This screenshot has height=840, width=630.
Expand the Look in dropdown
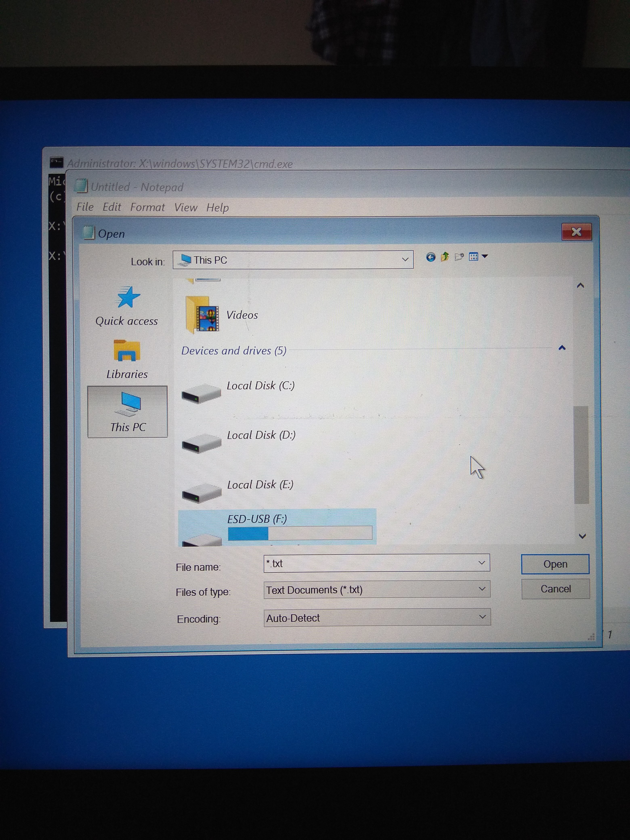pos(405,260)
